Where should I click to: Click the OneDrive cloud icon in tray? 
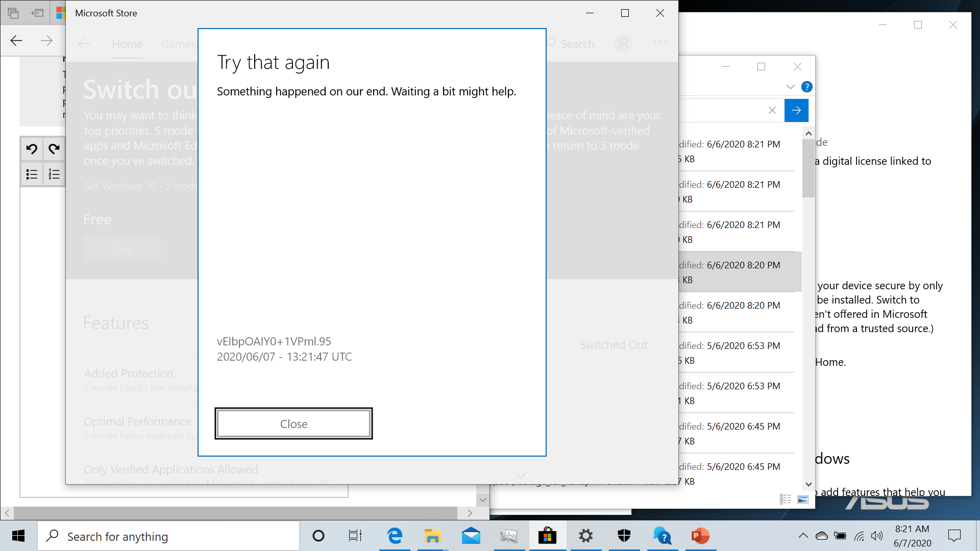(x=822, y=536)
